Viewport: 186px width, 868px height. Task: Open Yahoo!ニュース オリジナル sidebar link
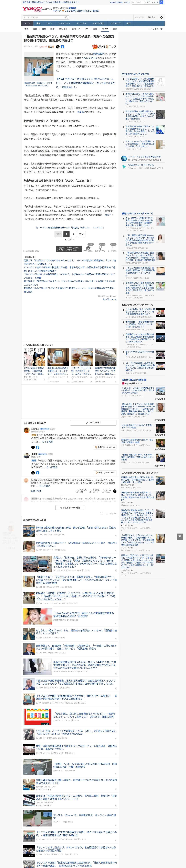(141, 165)
